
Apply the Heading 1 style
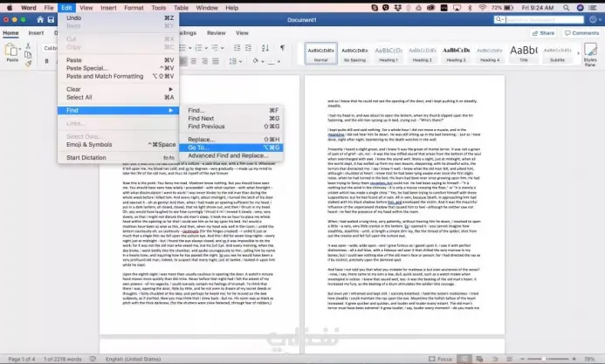(388, 53)
